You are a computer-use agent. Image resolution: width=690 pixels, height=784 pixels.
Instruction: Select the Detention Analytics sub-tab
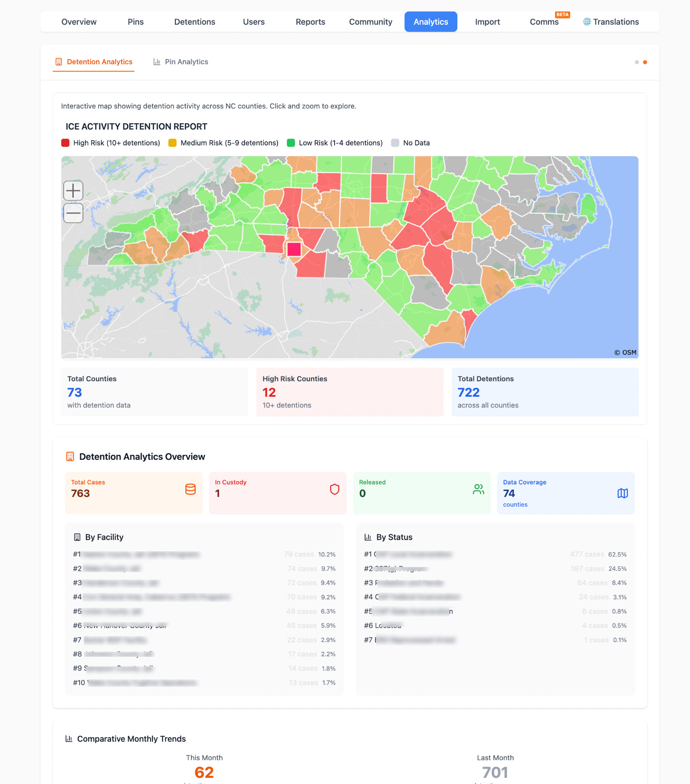94,62
